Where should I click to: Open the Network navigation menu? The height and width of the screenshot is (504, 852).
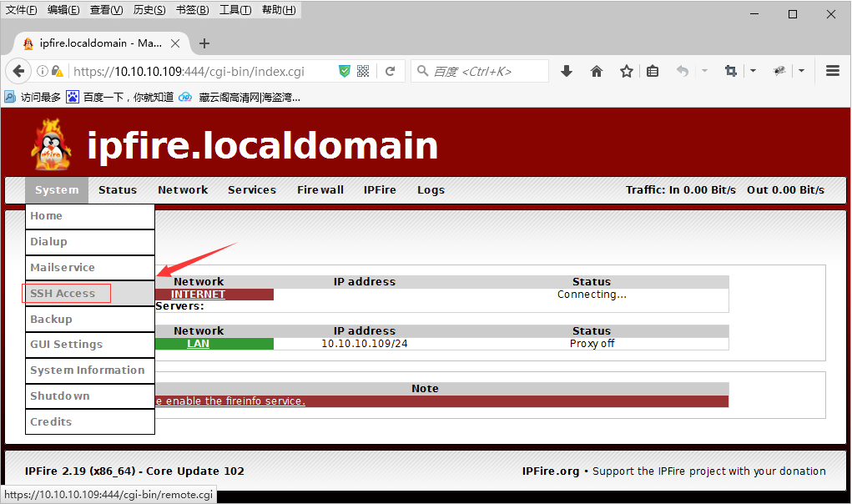pyautogui.click(x=183, y=190)
